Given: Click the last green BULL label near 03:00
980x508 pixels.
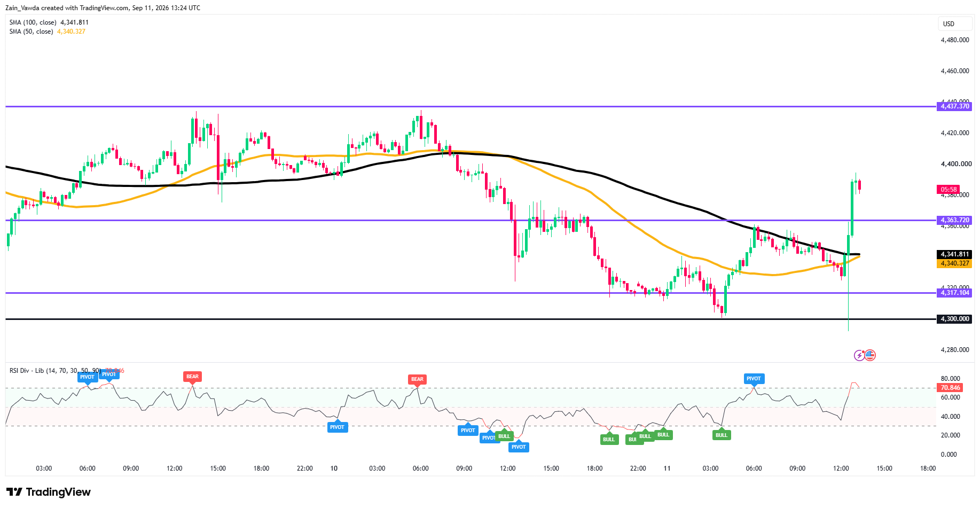Looking at the screenshot, I should (x=722, y=435).
